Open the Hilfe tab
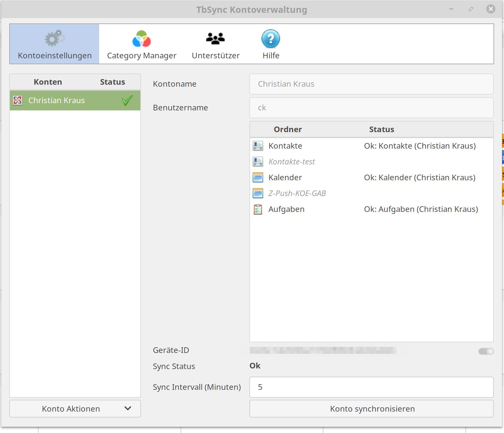The image size is (504, 433). coord(271,44)
